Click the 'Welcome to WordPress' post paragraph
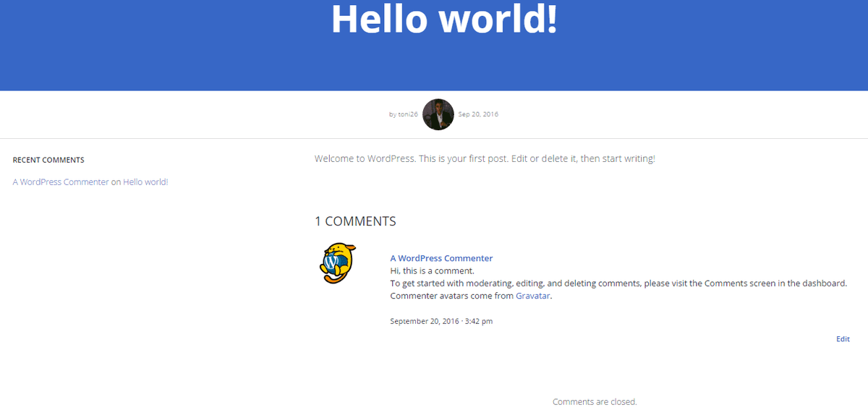868x410 pixels. click(x=485, y=158)
